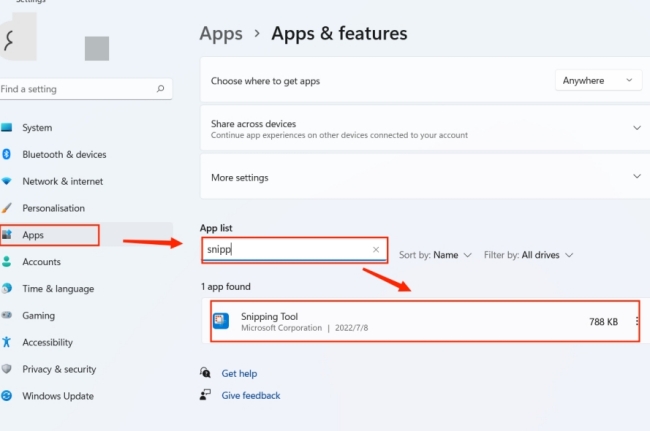Click the Network wifi icon in sidebar
Image resolution: width=650 pixels, height=431 pixels.
[x=6, y=181]
